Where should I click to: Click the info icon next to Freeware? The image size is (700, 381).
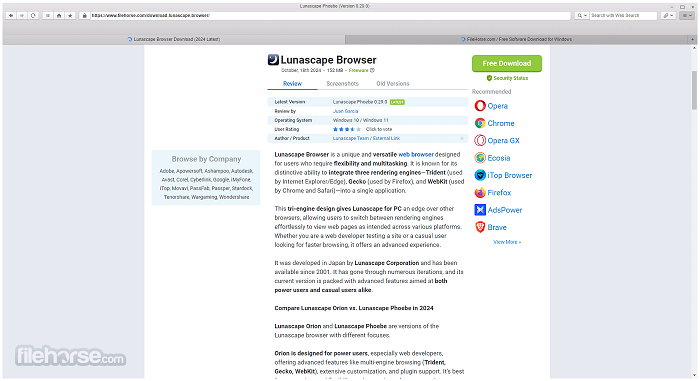372,71
